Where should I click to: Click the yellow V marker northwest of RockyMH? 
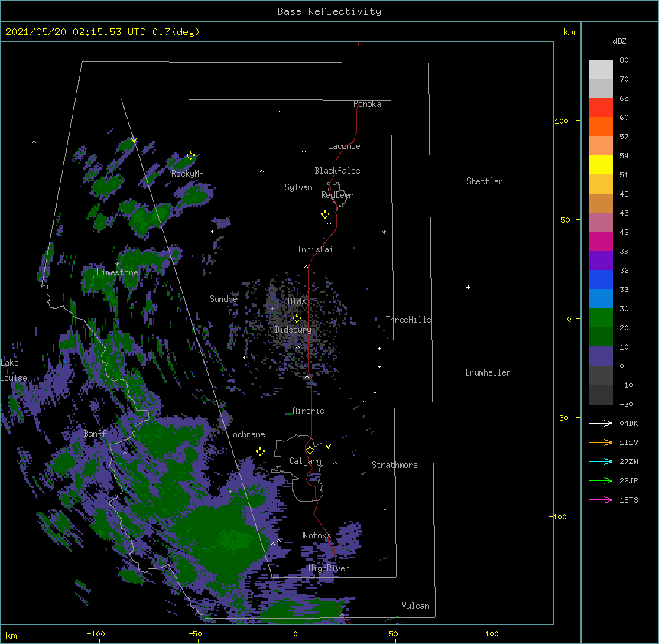click(134, 141)
